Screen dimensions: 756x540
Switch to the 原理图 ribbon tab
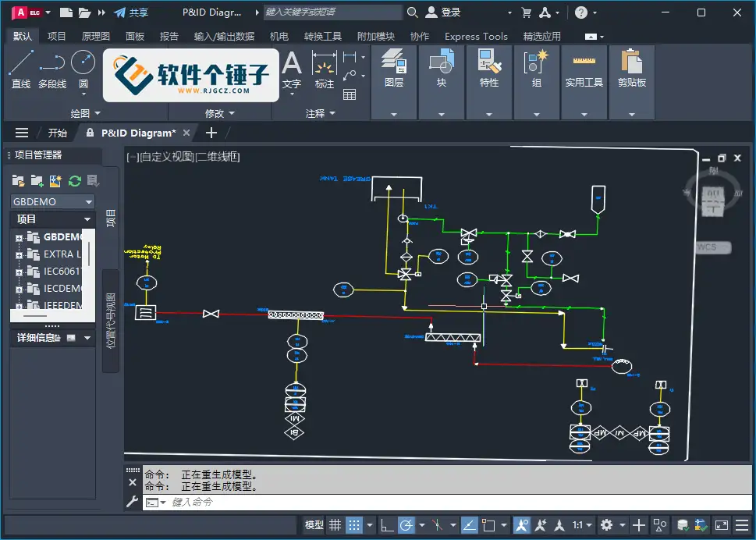(96, 36)
